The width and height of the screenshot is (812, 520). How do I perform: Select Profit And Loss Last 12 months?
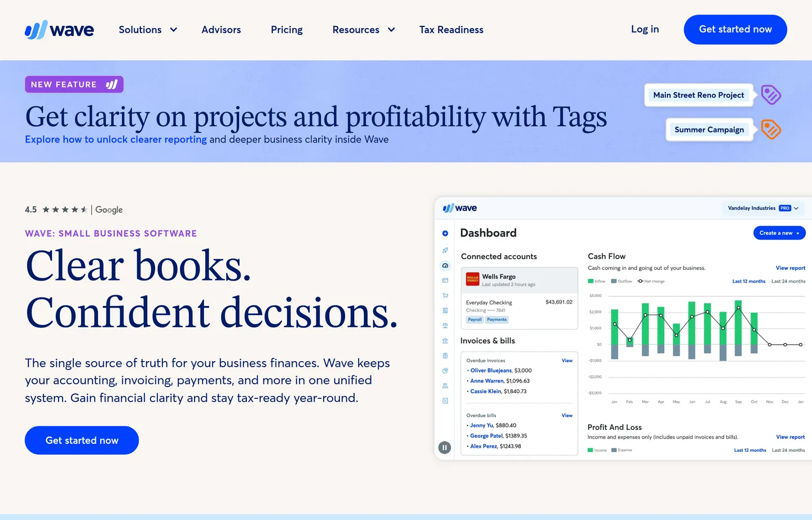[750, 450]
